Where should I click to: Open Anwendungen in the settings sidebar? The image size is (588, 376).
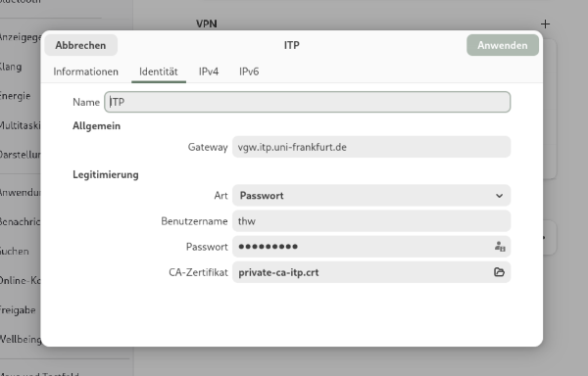[20, 193]
